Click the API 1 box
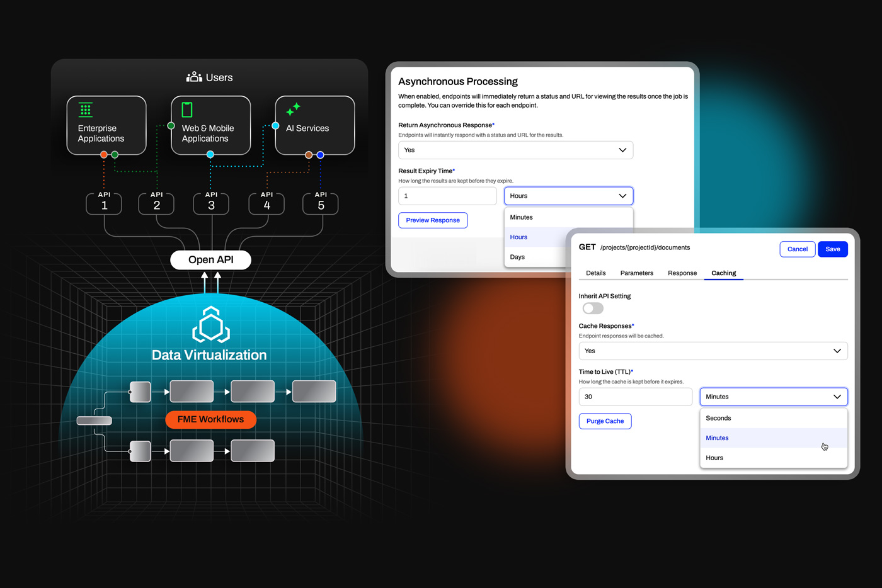 (104, 203)
